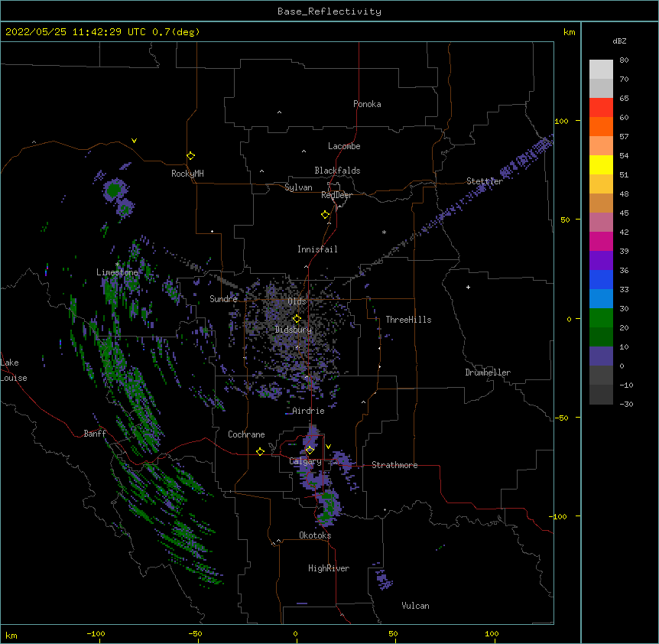Pick the bright yellow legend swatch
This screenshot has width=659, height=644.
[x=601, y=164]
